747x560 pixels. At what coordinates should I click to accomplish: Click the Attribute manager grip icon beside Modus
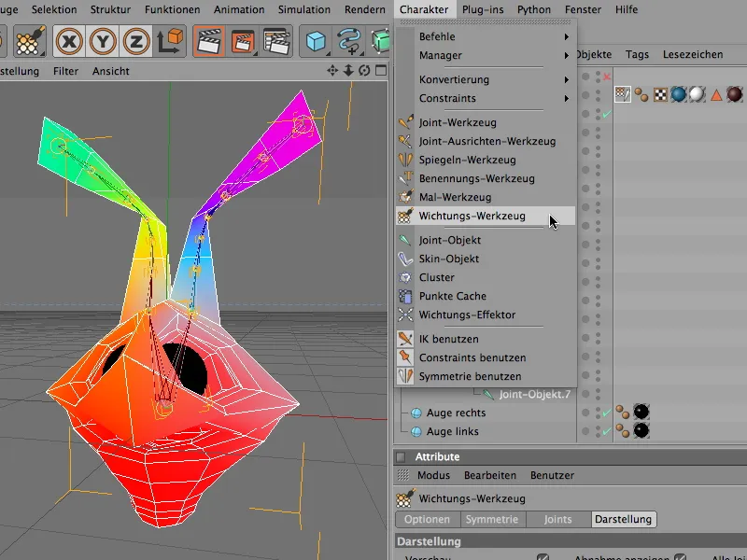pyautogui.click(x=403, y=475)
